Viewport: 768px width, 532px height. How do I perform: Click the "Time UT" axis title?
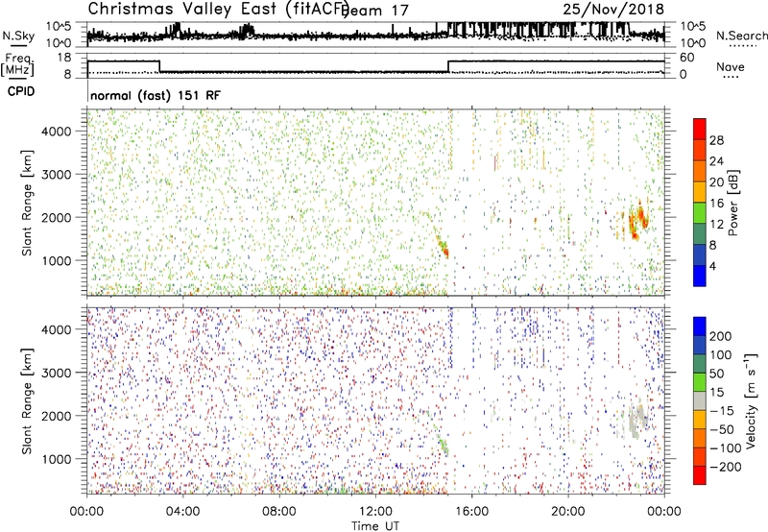[x=375, y=526]
